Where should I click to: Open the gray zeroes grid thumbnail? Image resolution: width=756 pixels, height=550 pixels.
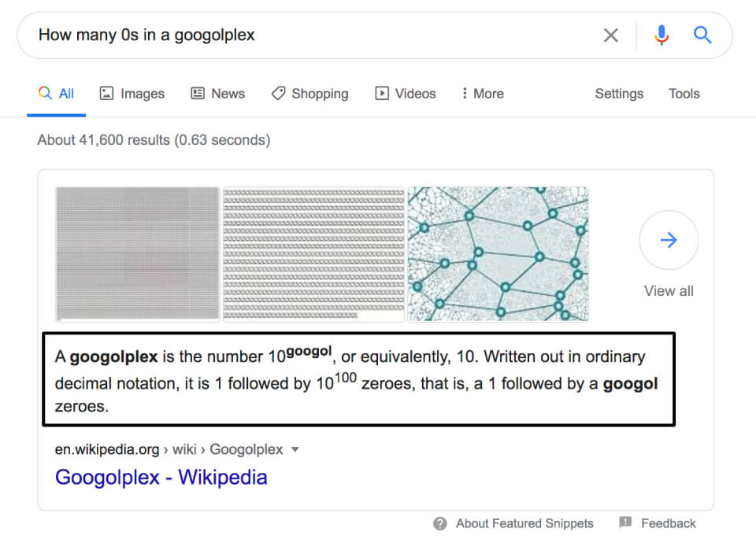pyautogui.click(x=138, y=254)
